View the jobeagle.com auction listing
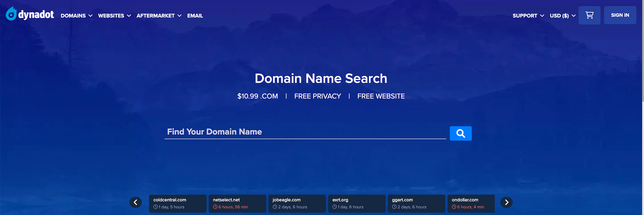Image resolution: width=644 pixels, height=215 pixels. [297, 203]
